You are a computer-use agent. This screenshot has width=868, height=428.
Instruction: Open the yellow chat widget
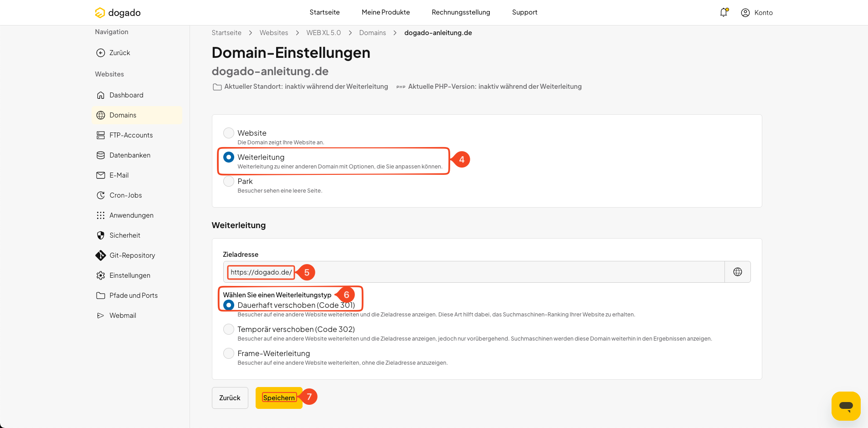pos(846,406)
